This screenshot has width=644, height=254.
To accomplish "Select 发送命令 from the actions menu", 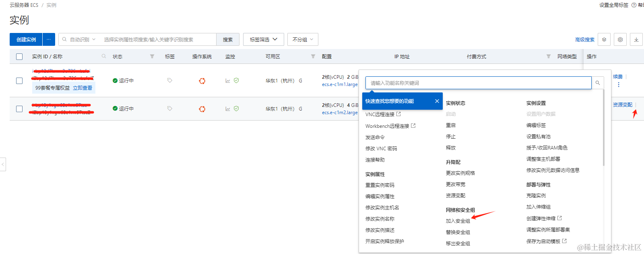I will 375,137.
